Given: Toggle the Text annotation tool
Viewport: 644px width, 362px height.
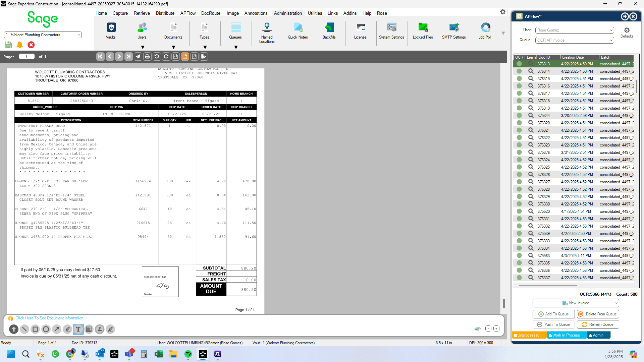Looking at the screenshot, I should tap(78, 329).
